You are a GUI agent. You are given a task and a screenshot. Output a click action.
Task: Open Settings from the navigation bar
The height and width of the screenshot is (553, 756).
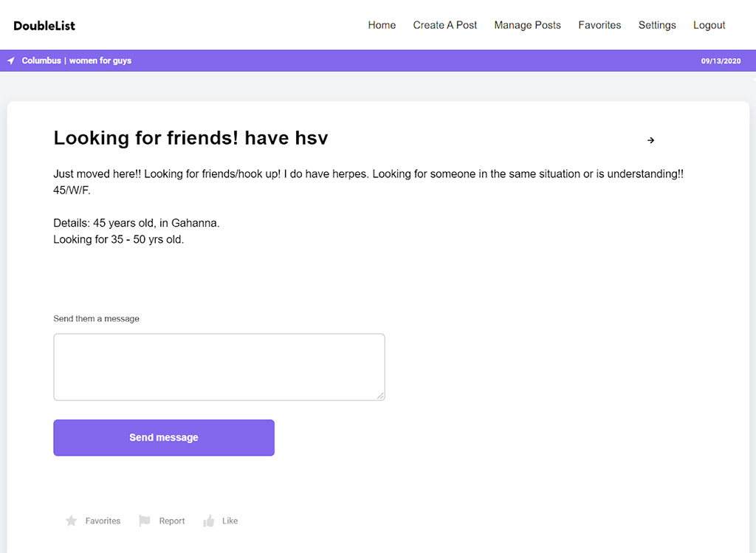(657, 25)
